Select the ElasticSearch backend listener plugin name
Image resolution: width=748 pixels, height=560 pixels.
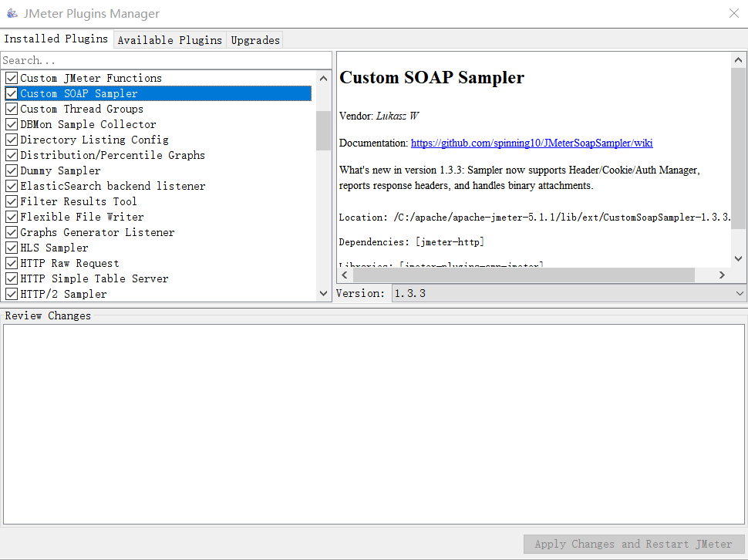(113, 186)
